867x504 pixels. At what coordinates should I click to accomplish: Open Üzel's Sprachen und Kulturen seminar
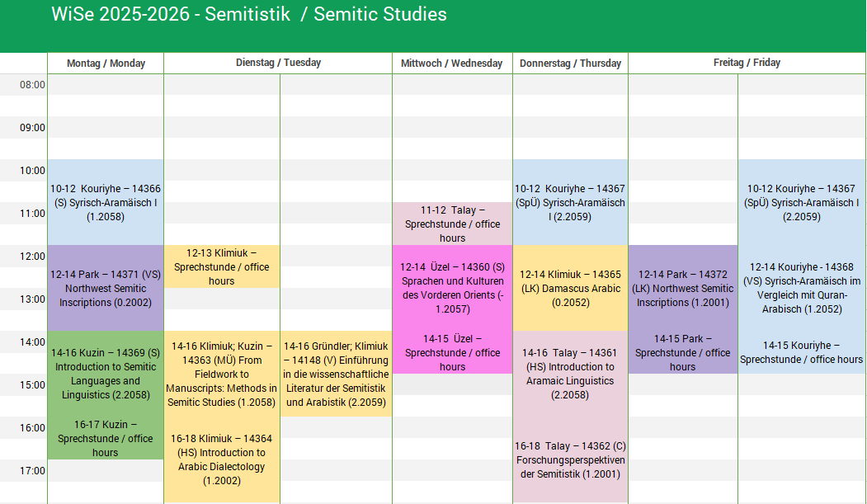pyautogui.click(x=452, y=288)
